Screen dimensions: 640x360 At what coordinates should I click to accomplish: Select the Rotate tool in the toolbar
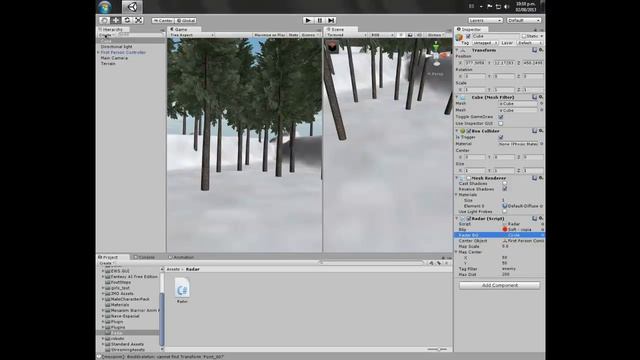point(127,20)
